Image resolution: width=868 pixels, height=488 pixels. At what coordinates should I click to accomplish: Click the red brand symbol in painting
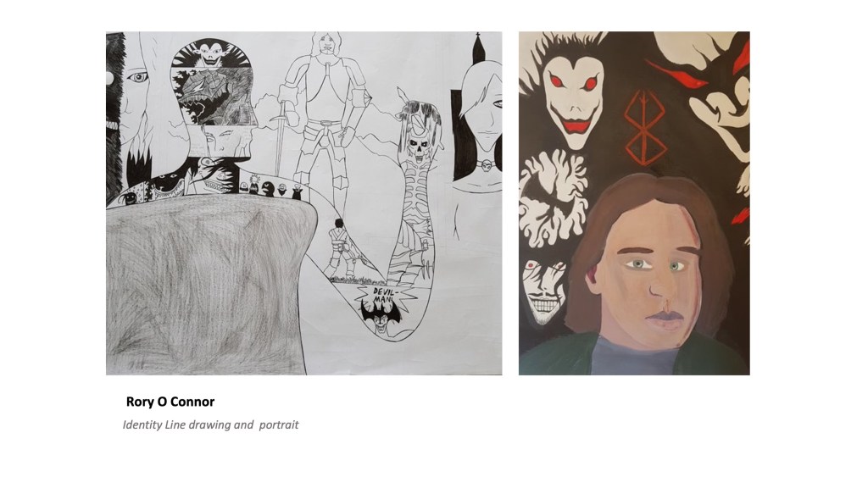click(x=644, y=127)
